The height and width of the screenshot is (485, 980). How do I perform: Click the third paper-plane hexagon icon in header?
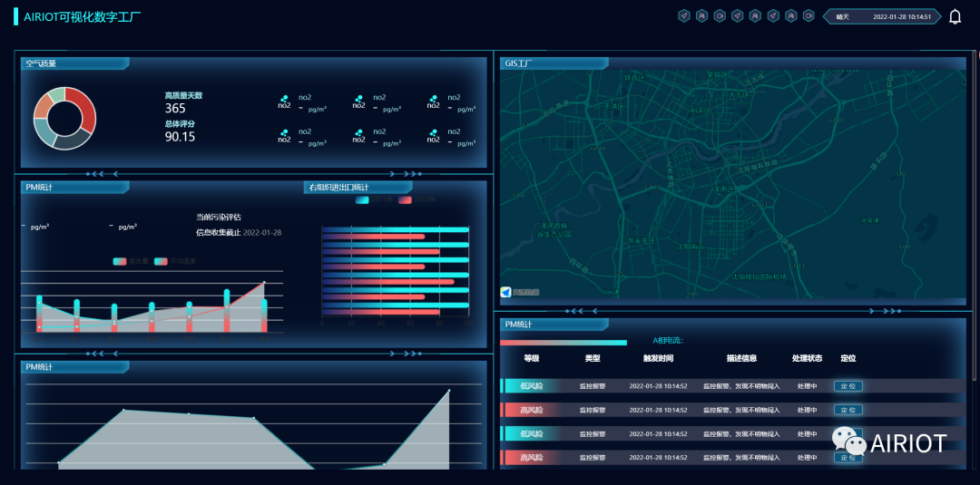pyautogui.click(x=773, y=15)
